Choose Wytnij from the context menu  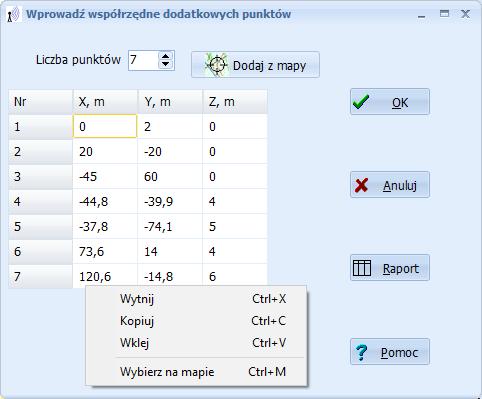tap(196, 299)
